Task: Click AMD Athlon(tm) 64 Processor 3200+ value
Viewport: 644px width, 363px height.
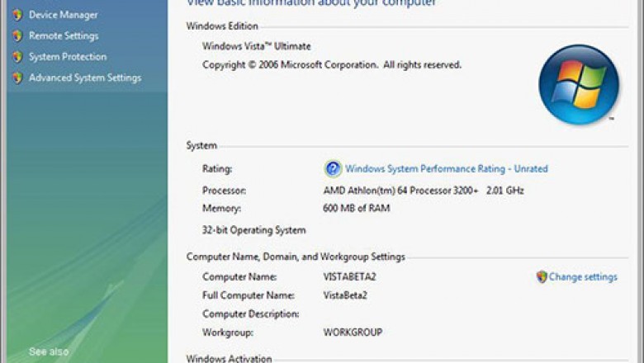Action: tap(424, 191)
